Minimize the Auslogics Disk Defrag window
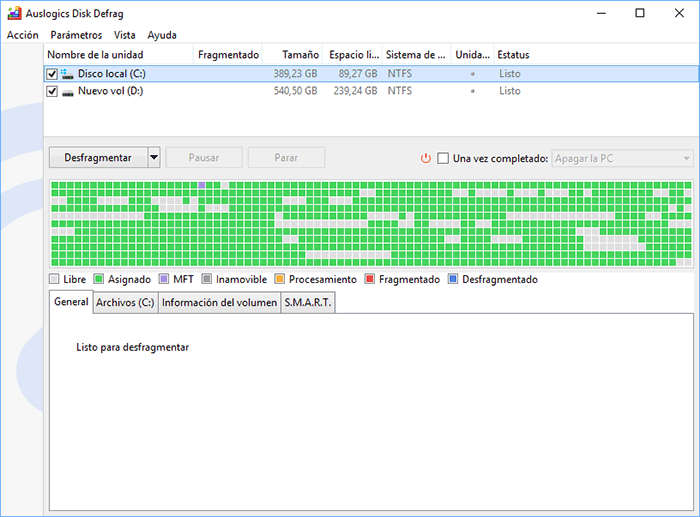Viewport: 700px width, 517px height. pyautogui.click(x=601, y=13)
